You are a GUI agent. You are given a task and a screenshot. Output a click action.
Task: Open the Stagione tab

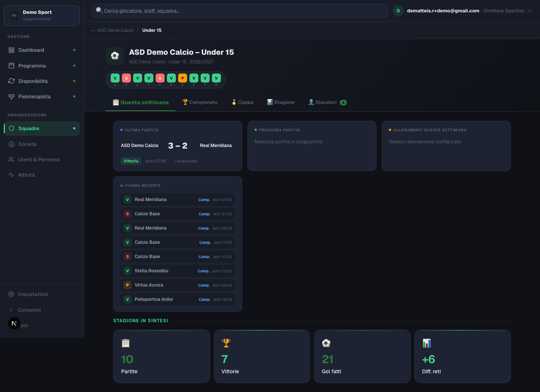[x=281, y=102]
